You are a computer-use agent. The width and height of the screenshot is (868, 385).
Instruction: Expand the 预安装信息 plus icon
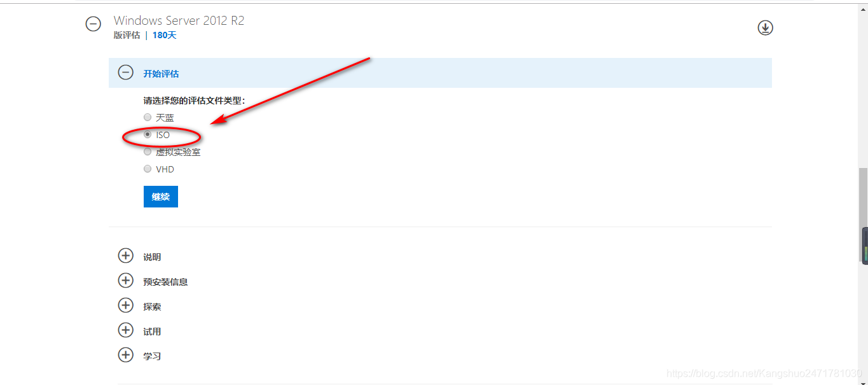(x=126, y=281)
